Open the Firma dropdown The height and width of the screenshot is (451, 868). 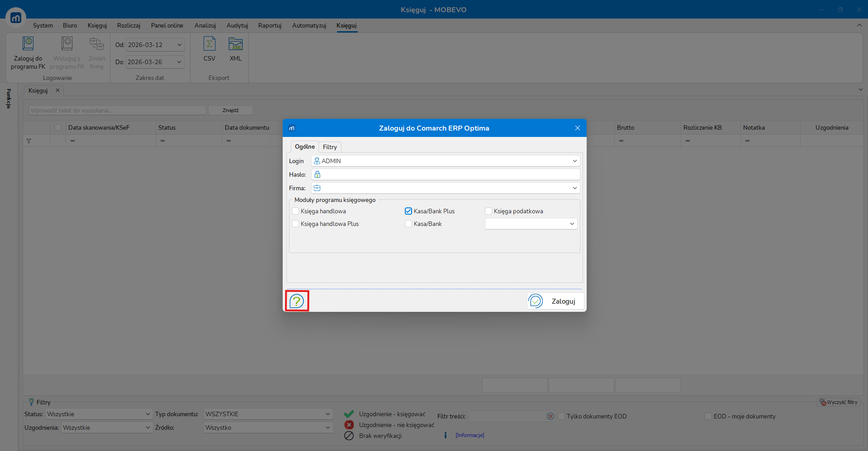(574, 188)
